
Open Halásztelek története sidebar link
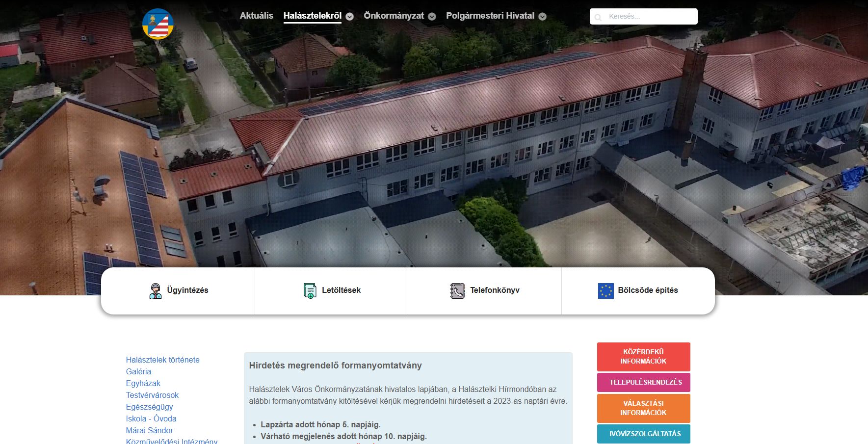coord(162,360)
